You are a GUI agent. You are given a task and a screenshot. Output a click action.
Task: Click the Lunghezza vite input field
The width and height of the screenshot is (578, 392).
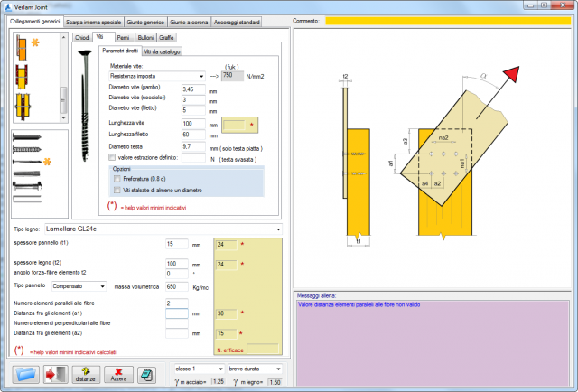pyautogui.click(x=196, y=123)
